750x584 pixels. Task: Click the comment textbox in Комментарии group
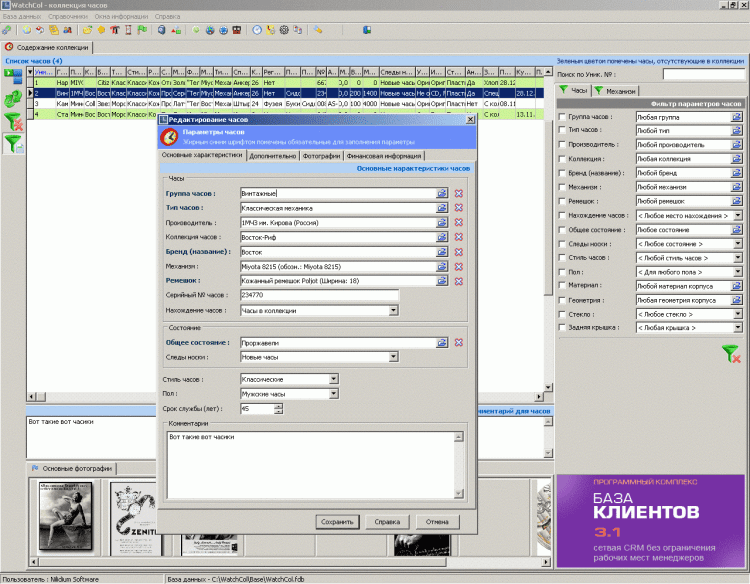pyautogui.click(x=311, y=465)
